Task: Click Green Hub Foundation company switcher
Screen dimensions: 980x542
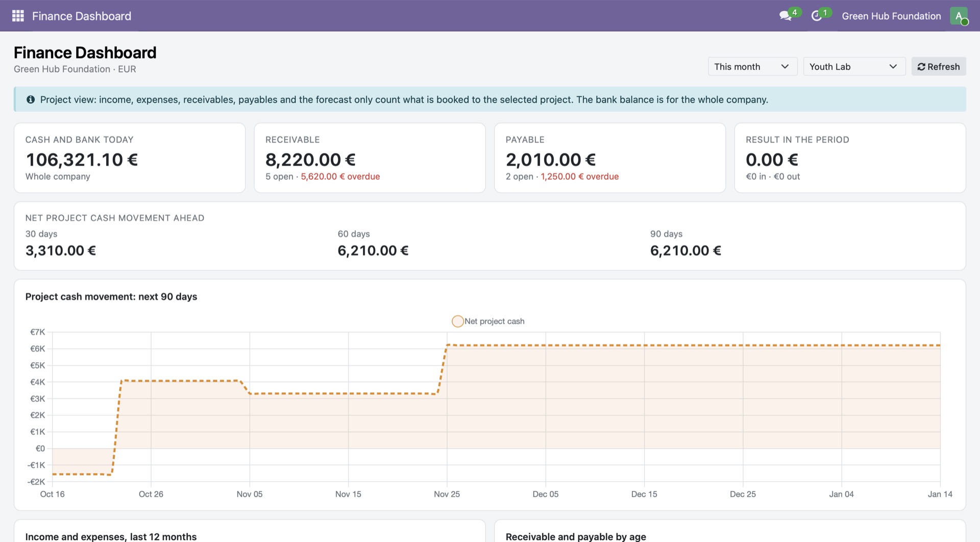Action: (891, 16)
